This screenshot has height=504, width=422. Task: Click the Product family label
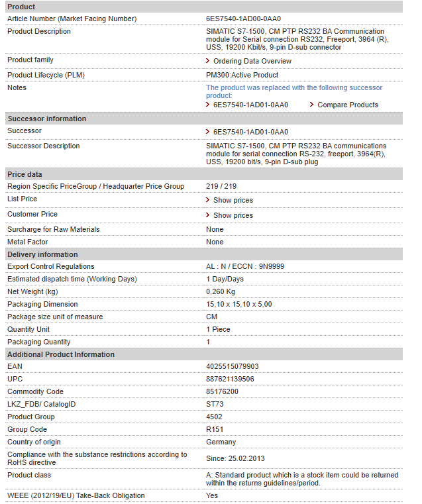tap(30, 60)
